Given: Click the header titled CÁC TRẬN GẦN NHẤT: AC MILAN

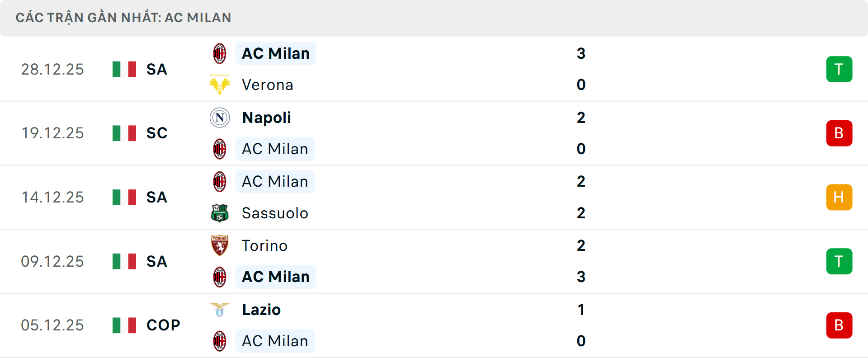Looking at the screenshot, I should pyautogui.click(x=123, y=18).
